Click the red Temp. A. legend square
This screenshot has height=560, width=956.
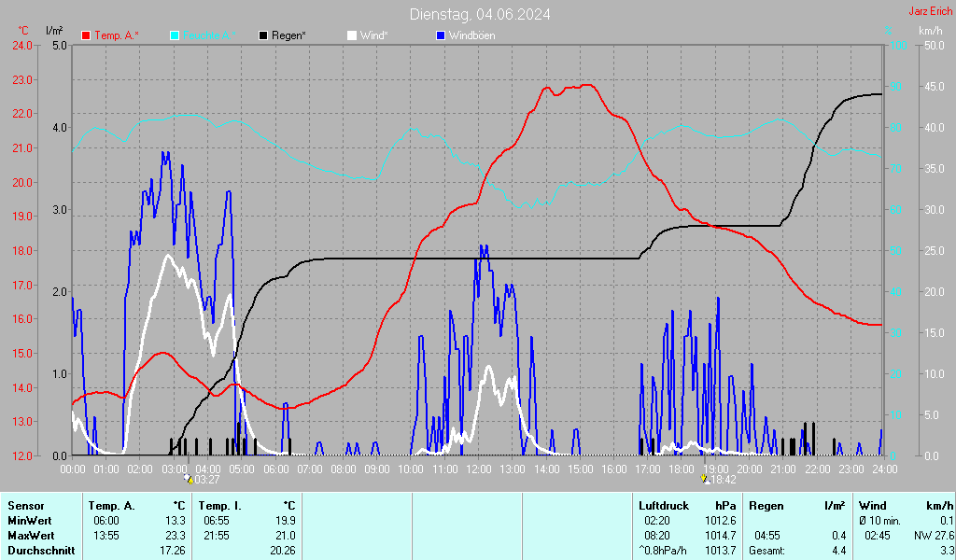point(86,35)
